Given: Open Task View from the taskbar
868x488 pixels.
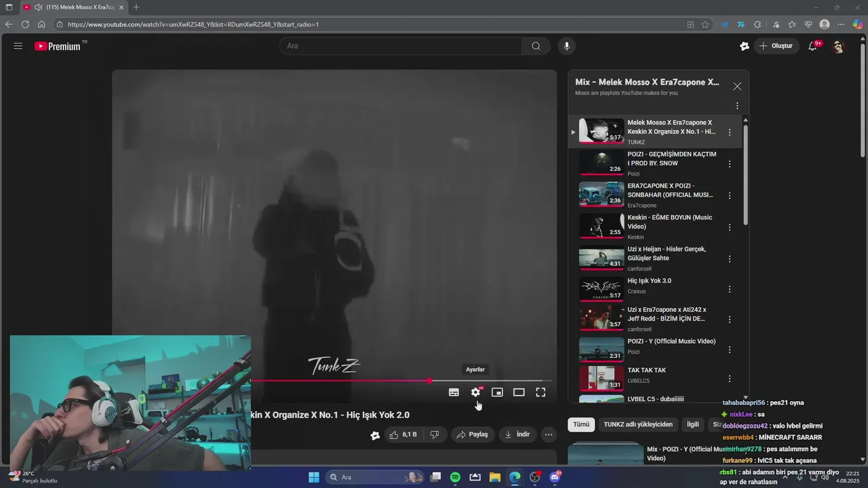Looking at the screenshot, I should pos(436,477).
